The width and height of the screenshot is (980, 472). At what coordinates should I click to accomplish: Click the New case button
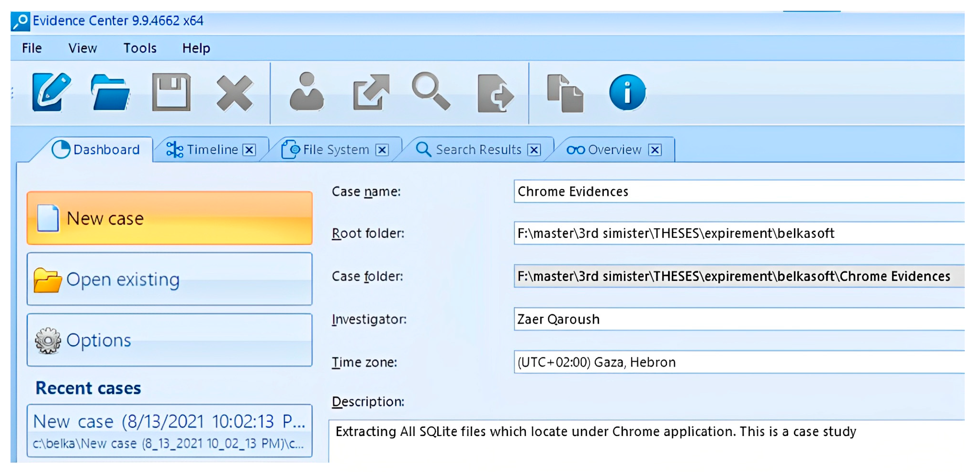tap(170, 218)
